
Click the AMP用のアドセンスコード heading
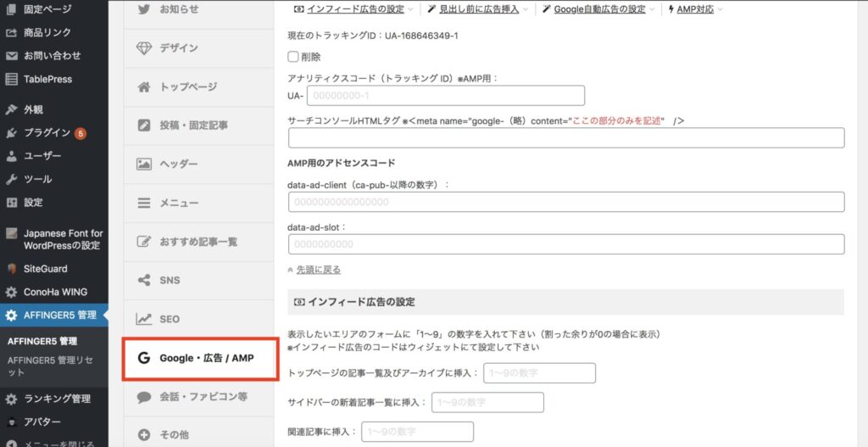point(342,163)
